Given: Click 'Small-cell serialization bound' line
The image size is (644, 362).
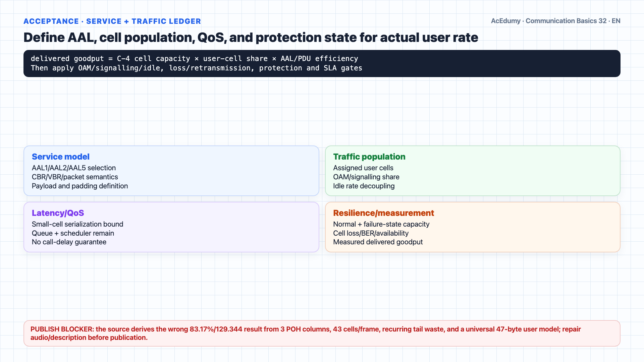Looking at the screenshot, I should click(77, 224).
